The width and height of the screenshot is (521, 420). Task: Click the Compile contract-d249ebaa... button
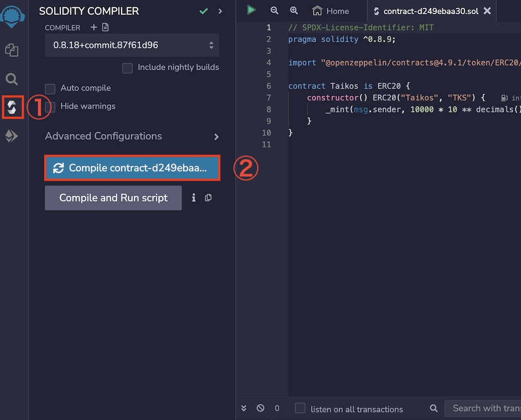pos(132,168)
